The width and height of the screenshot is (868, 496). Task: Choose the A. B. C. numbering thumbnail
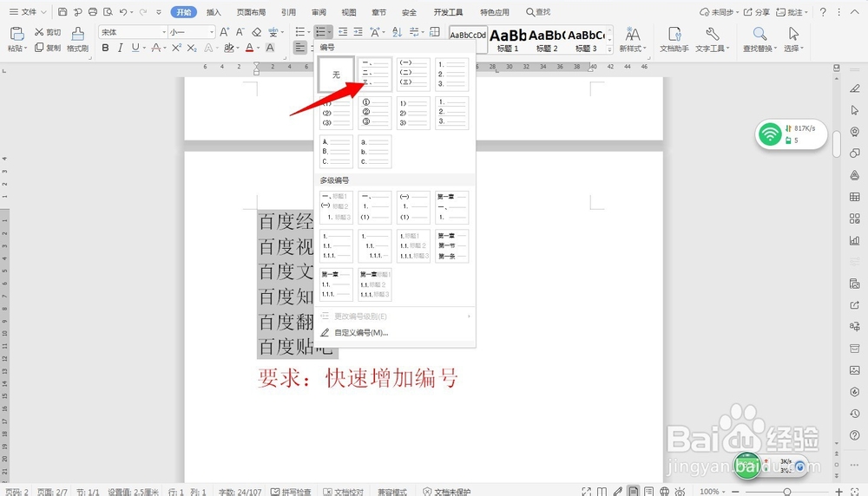[336, 152]
